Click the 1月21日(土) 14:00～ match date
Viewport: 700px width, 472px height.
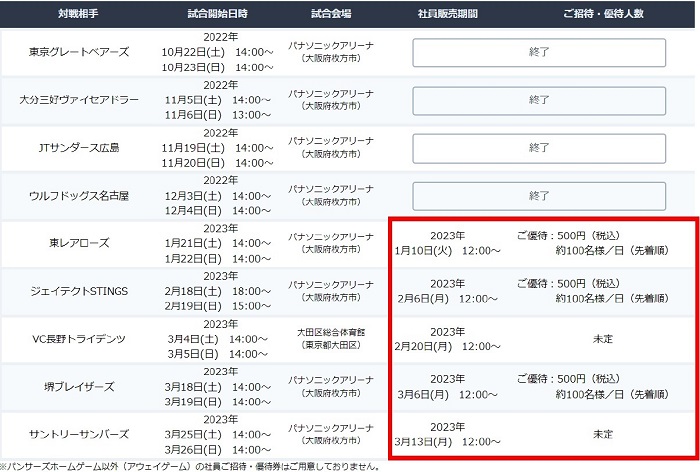(217, 243)
